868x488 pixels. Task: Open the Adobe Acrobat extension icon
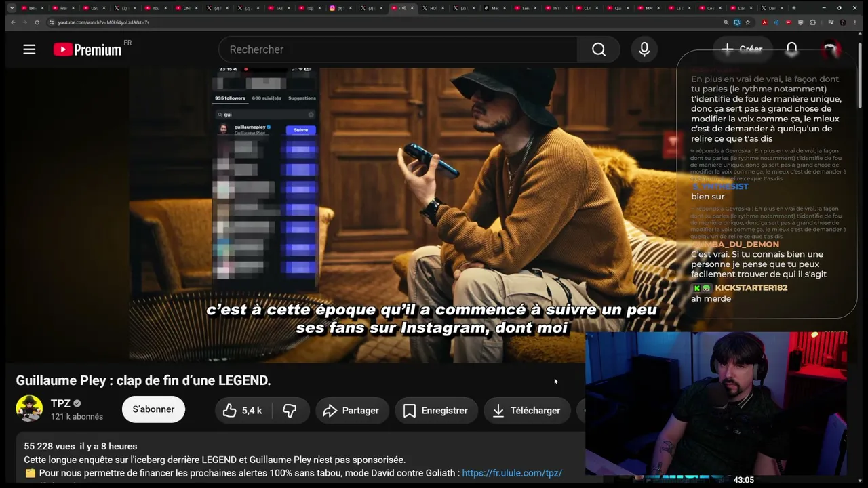[x=764, y=22]
